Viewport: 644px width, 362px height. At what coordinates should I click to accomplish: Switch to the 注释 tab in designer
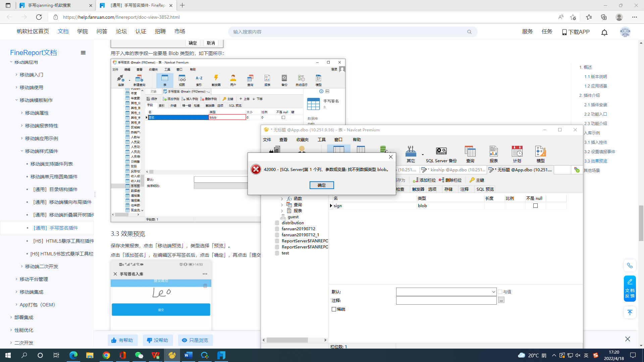(465, 189)
